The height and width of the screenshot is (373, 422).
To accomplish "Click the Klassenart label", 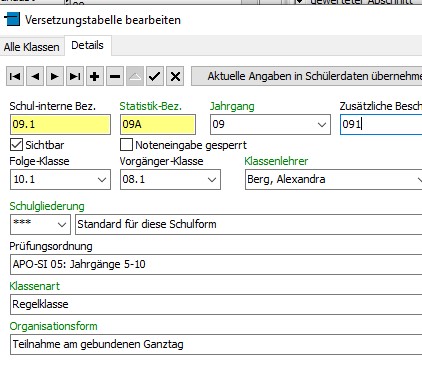I will coord(35,286).
